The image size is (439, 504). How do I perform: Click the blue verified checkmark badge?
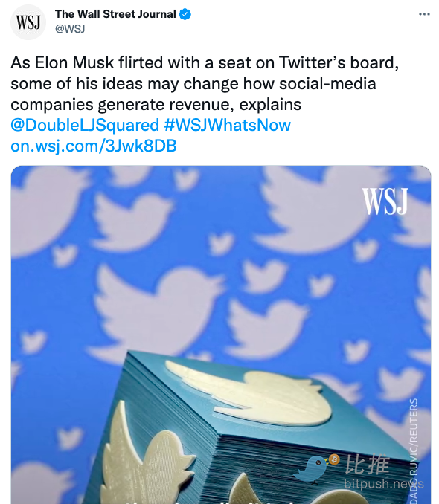click(x=185, y=14)
